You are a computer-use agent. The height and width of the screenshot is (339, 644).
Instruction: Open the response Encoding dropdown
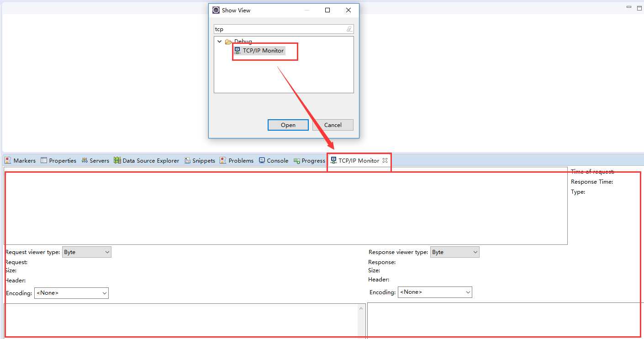click(x=435, y=292)
